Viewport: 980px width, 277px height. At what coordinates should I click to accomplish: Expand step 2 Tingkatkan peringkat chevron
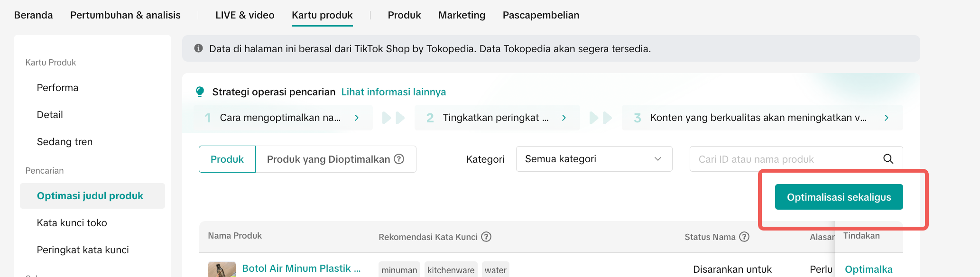pos(564,118)
